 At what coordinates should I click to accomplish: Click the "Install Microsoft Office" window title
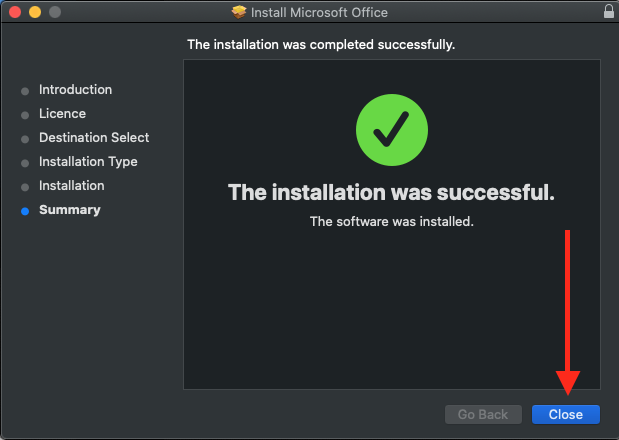320,13
